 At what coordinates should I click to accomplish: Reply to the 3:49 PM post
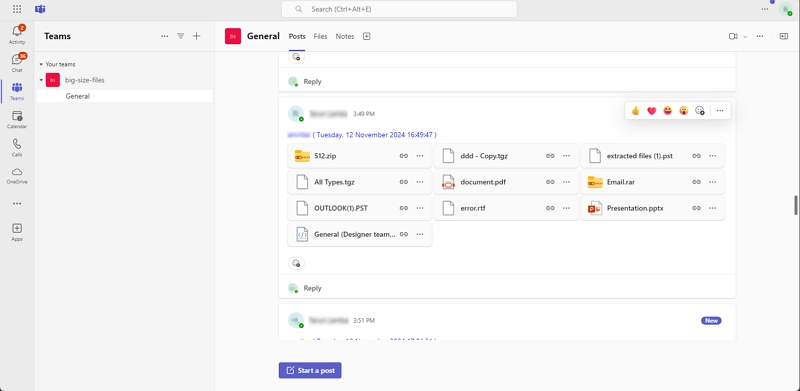(312, 288)
